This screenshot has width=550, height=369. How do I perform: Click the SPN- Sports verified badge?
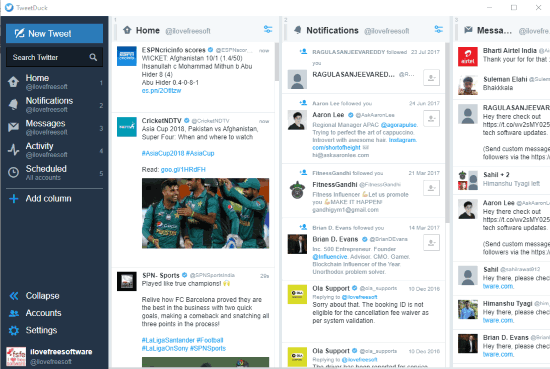point(185,275)
